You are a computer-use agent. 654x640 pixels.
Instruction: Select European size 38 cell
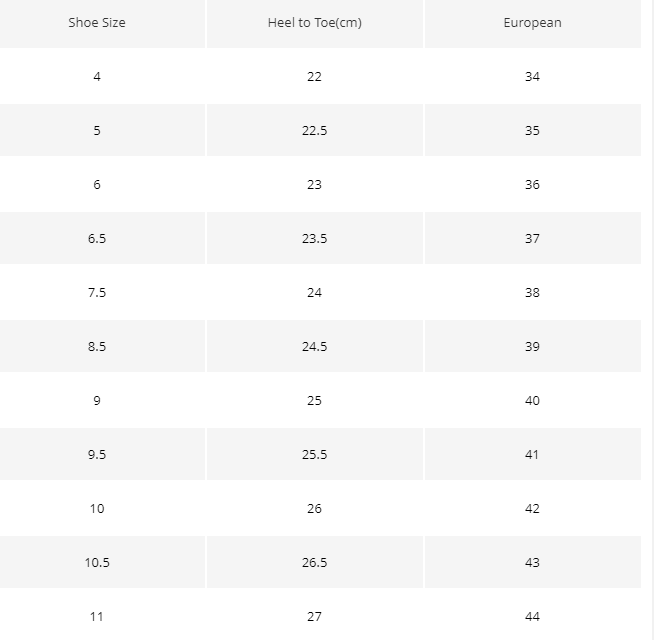point(533,292)
